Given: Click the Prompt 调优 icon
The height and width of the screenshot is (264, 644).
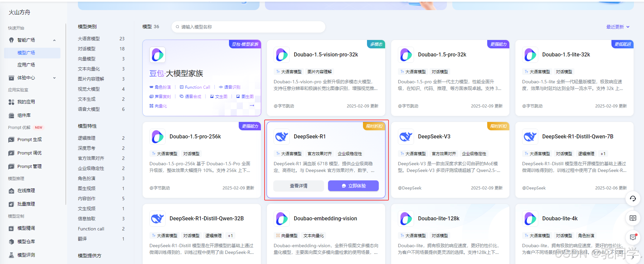Looking at the screenshot, I should [11, 153].
